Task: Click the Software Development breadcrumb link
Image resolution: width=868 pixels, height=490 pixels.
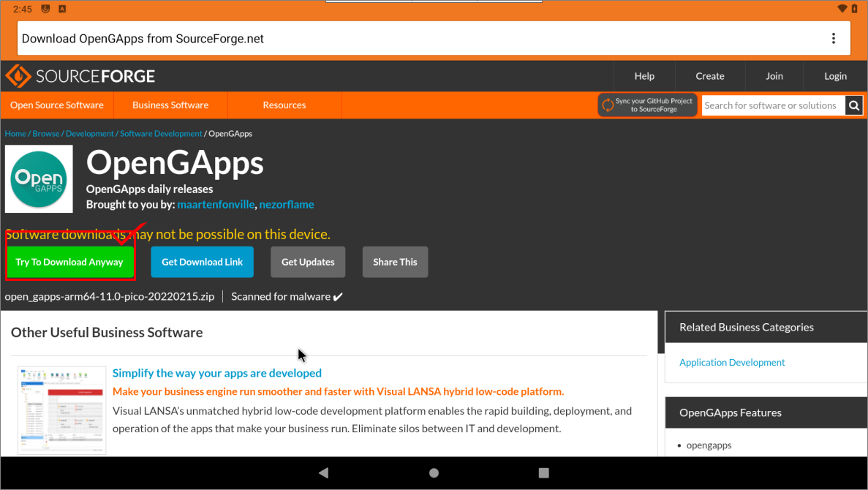Action: tap(161, 133)
